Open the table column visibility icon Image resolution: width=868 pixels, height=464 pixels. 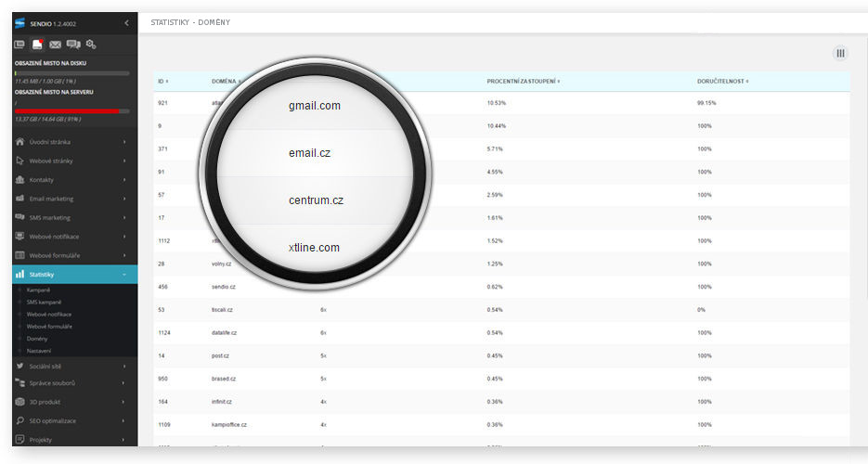pyautogui.click(x=840, y=53)
